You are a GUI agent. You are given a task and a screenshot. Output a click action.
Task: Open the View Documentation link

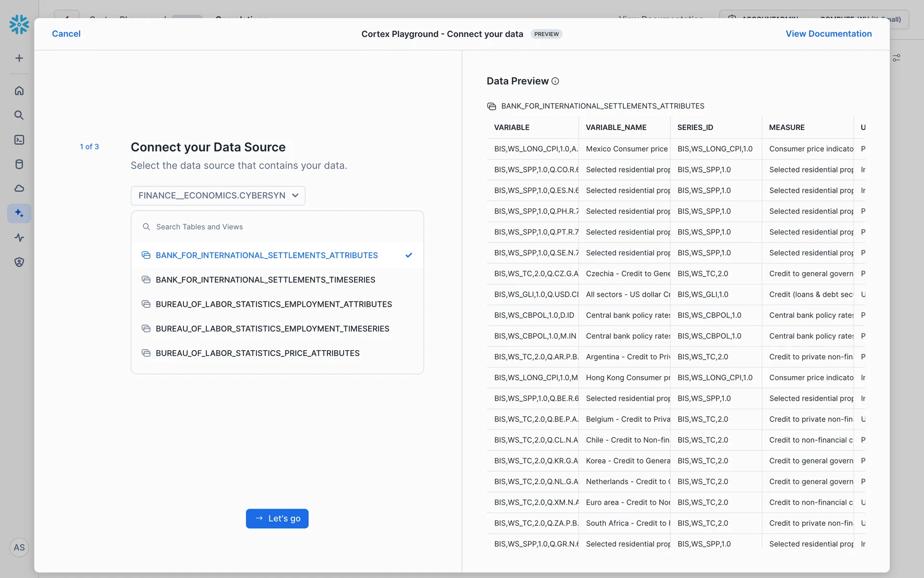tap(828, 34)
